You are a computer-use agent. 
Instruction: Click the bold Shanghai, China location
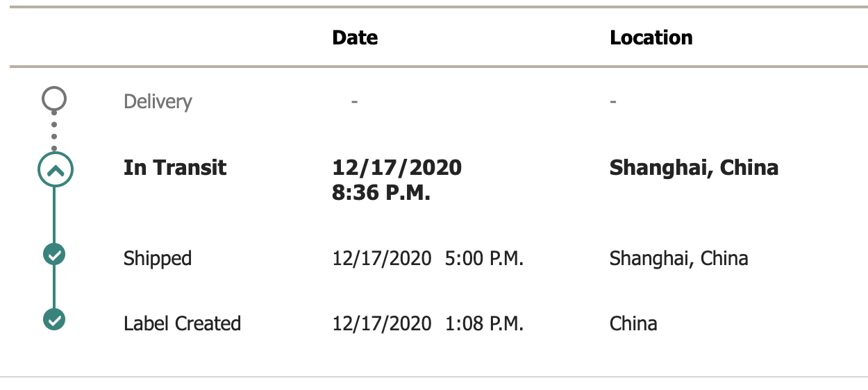pyautogui.click(x=694, y=168)
